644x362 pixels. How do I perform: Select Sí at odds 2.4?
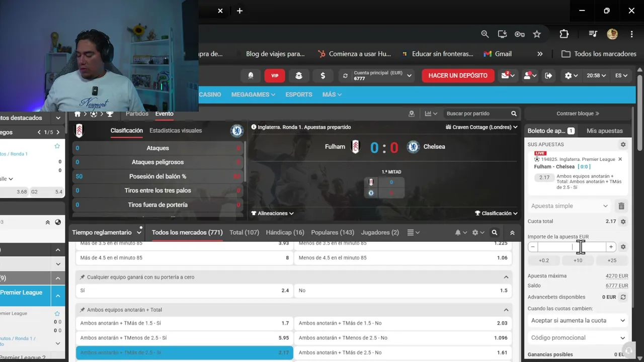click(x=184, y=291)
